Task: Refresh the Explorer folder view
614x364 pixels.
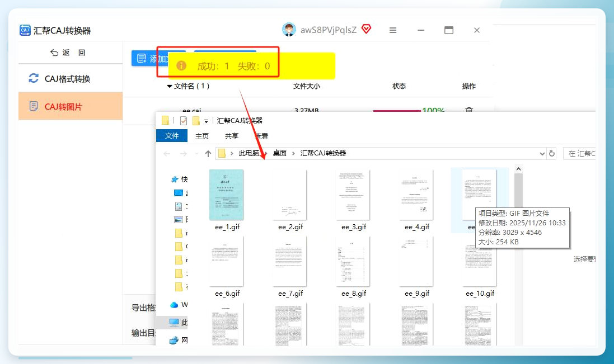Action: [x=552, y=154]
